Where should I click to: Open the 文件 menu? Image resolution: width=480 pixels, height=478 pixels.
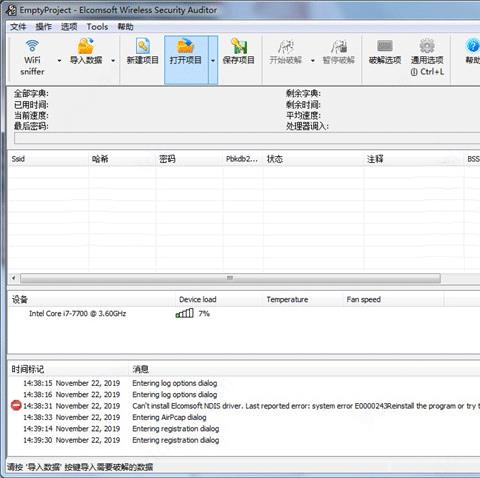(x=18, y=27)
